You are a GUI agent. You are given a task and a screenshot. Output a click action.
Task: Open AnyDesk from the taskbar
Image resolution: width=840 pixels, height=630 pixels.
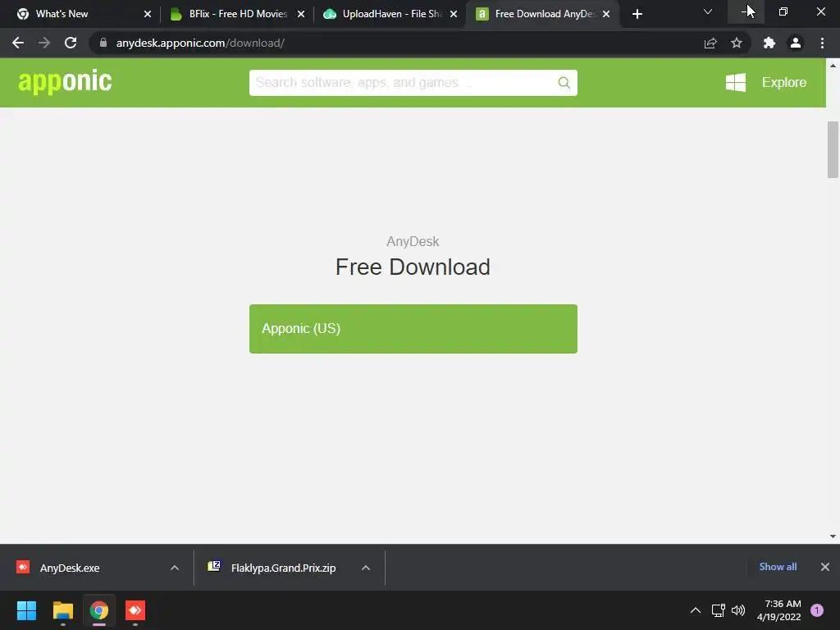click(135, 610)
